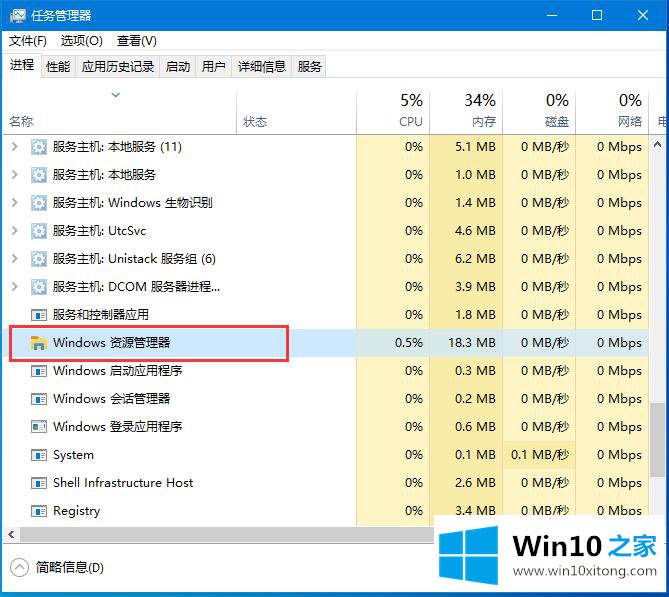The width and height of the screenshot is (669, 597).
Task: Click the Shell Infrastructure Host icon
Action: 38,483
